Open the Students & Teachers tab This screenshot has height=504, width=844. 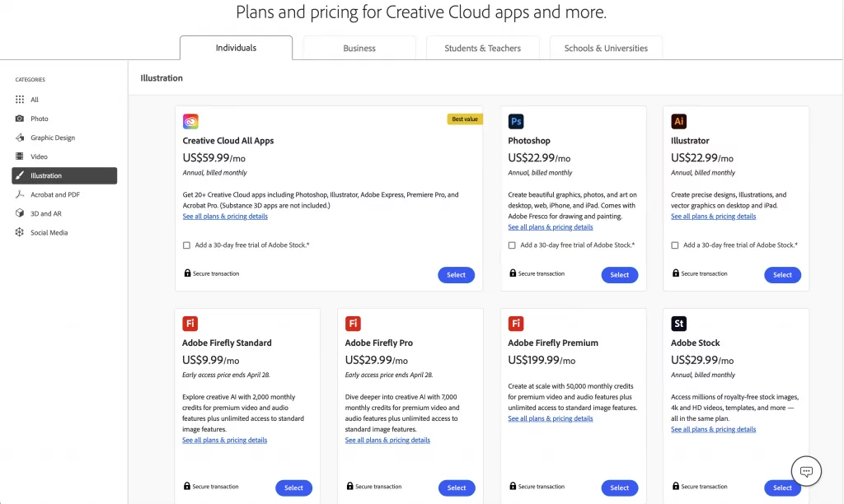(482, 49)
